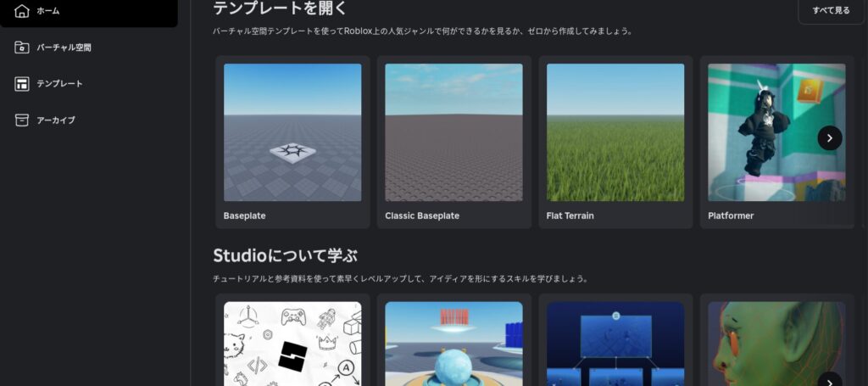Click the Flat Terrain label text
Image resolution: width=868 pixels, height=386 pixels.
coord(570,216)
